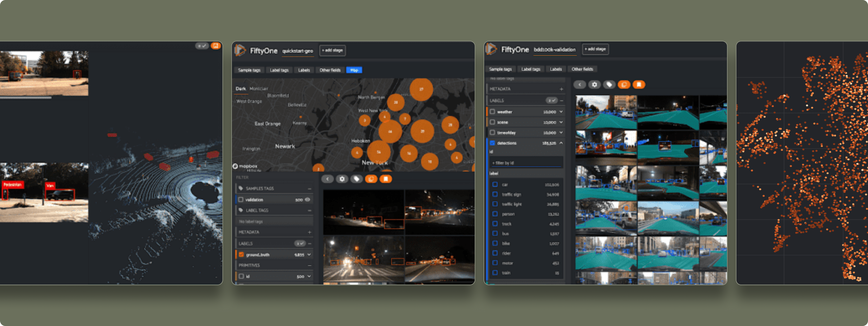Click back arrow icon below the map
This screenshot has width=868, height=326.
pos(327,179)
